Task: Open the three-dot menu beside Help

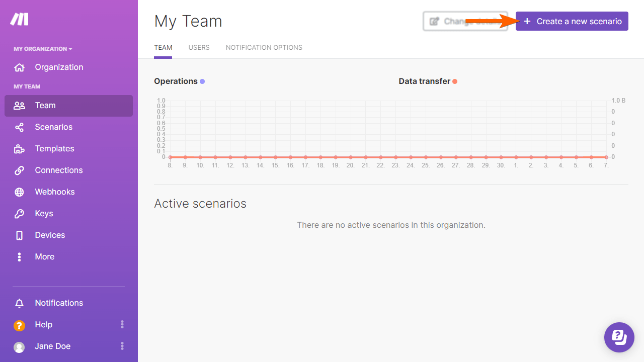Action: point(122,325)
